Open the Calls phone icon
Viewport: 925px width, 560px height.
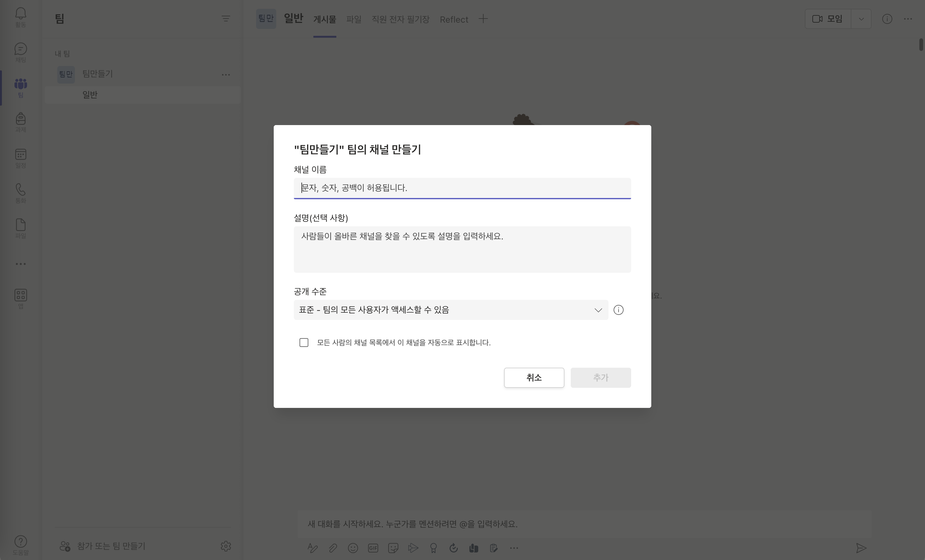[x=21, y=190]
